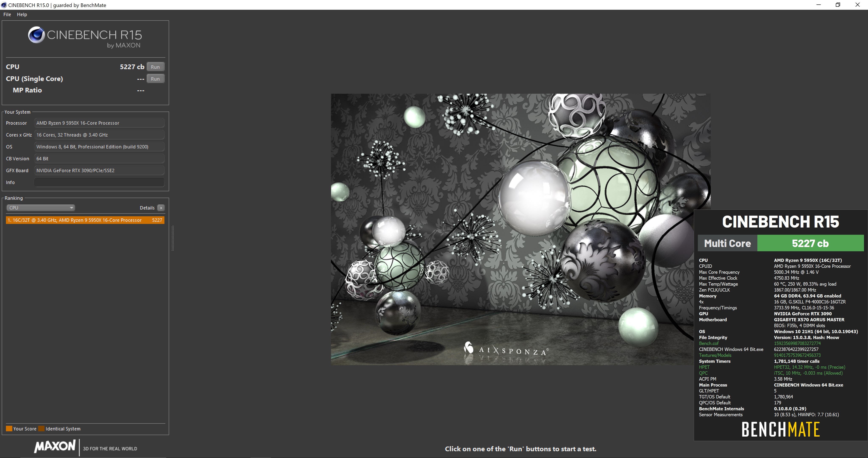Expand ranking Details with arrow button
The width and height of the screenshot is (868, 458).
point(161,208)
